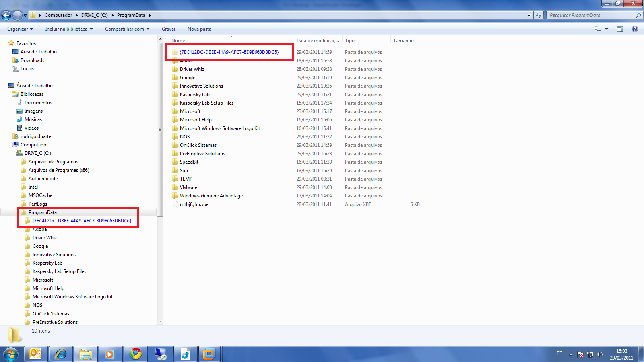Go forward with the Forward arrow button

[17, 15]
